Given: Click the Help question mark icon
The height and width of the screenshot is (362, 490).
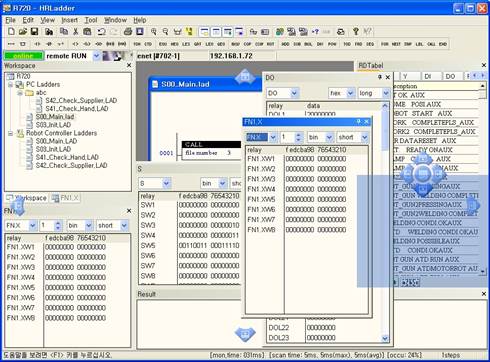Looking at the screenshot, I should tap(356, 32).
